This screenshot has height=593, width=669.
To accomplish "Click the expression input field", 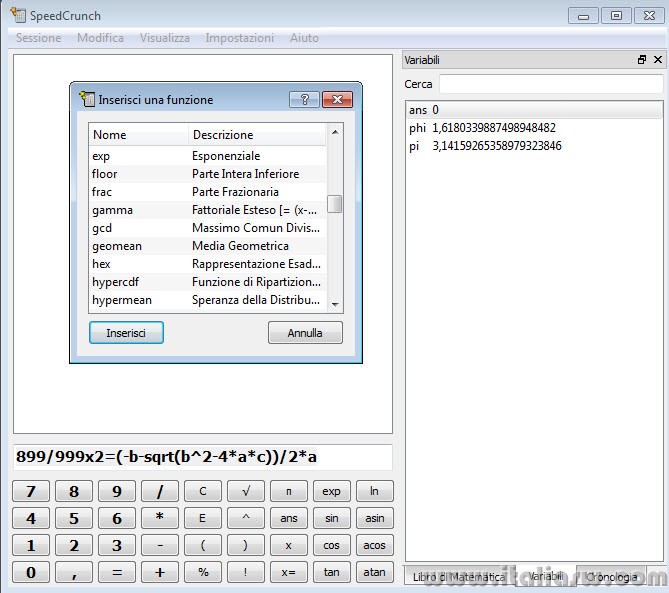I will [x=203, y=457].
